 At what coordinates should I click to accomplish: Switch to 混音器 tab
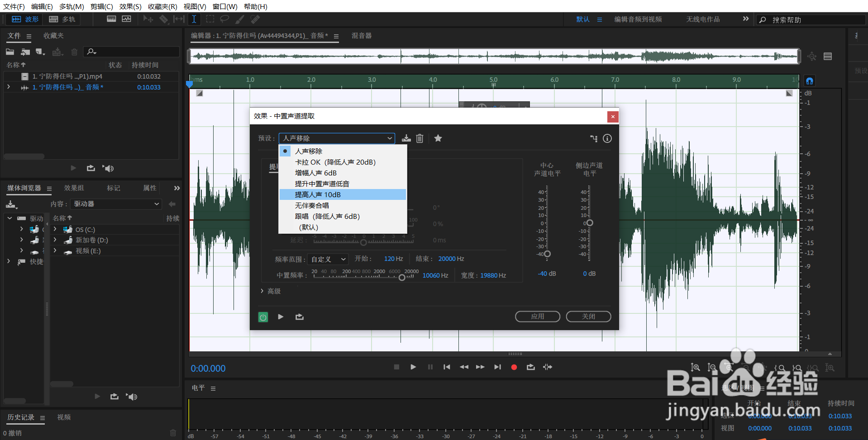(x=362, y=36)
